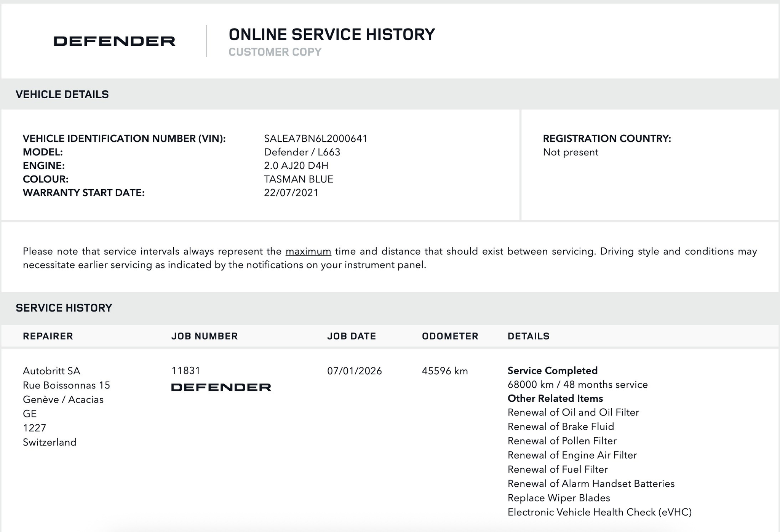The width and height of the screenshot is (780, 532).
Task: Select the VIN value SALEA7BN6L2000641
Action: coord(315,139)
